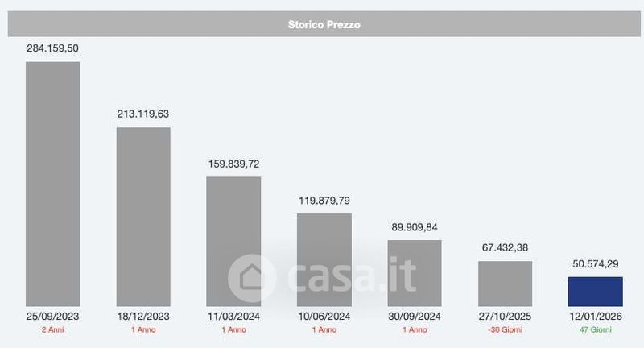644x348 pixels.
Task: Select the 119.879,79 price label
Action: tap(324, 200)
